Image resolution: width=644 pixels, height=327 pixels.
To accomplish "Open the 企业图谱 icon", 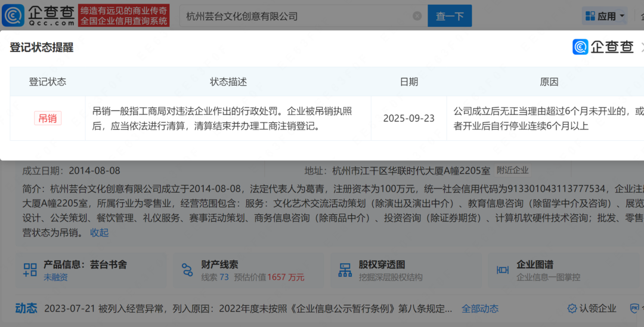I will click(x=503, y=270).
